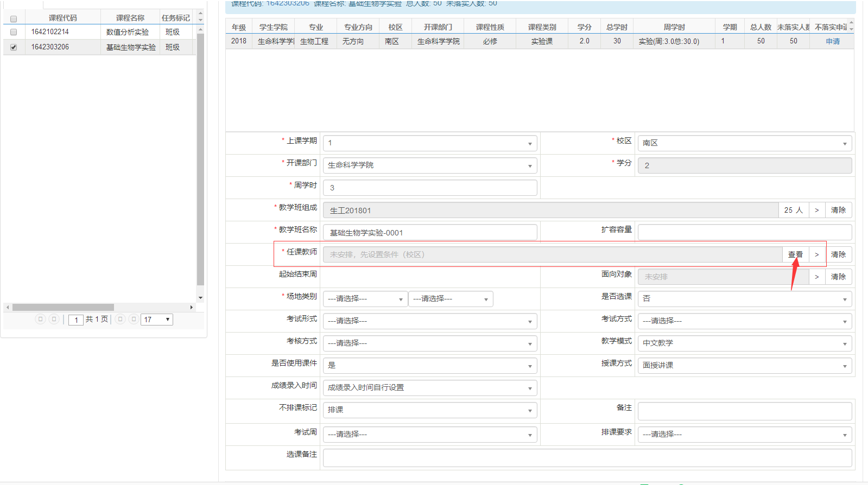868x485 pixels.
Task: Click the > arrow in 任课教师 row
Action: 816,254
